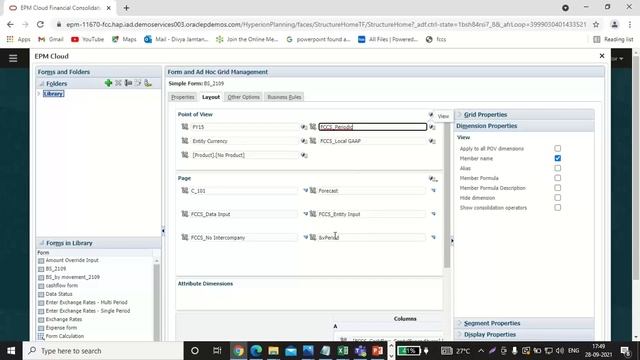The width and height of the screenshot is (640, 360).
Task: Open Point of View section options dropdown
Action: pos(431,115)
